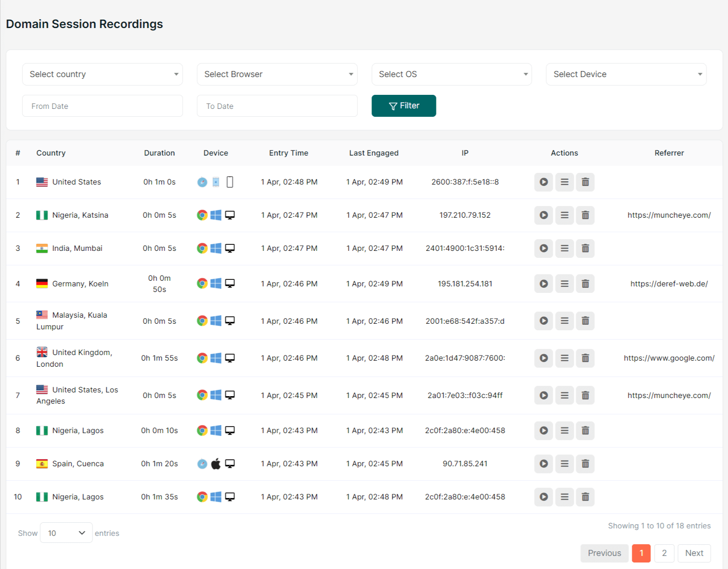The width and height of the screenshot is (728, 569).
Task: Click IP address 90.71.85.241
Action: tap(465, 464)
